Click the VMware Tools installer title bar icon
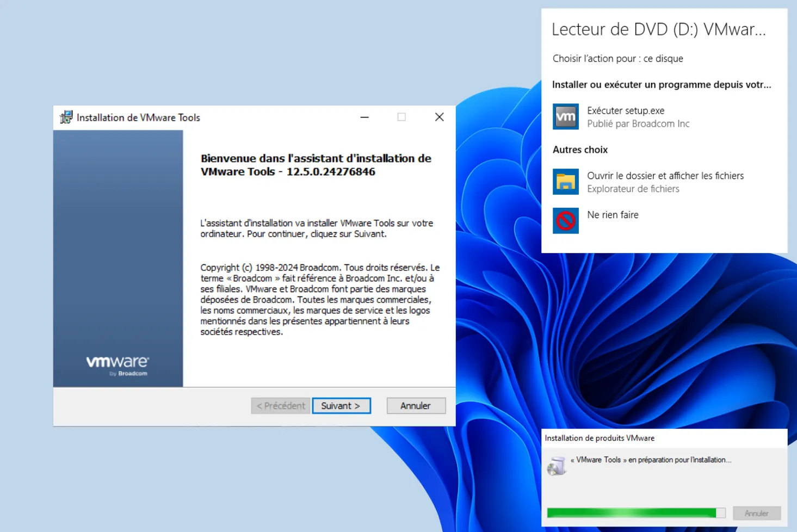The height and width of the screenshot is (532, 797). tap(66, 117)
